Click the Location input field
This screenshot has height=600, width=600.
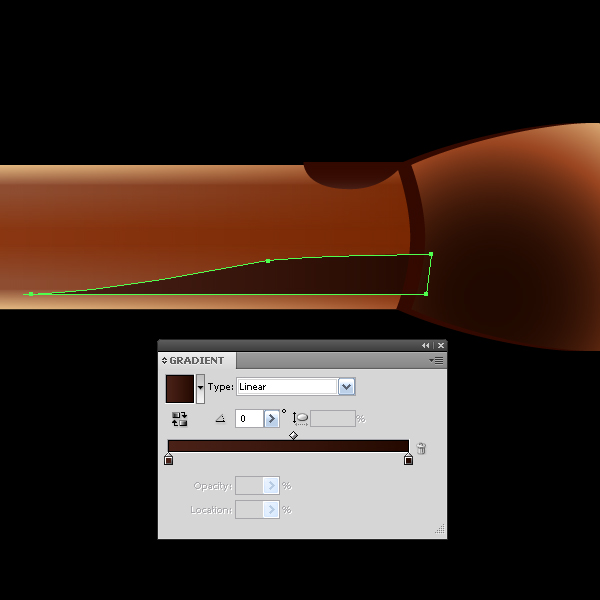[249, 510]
